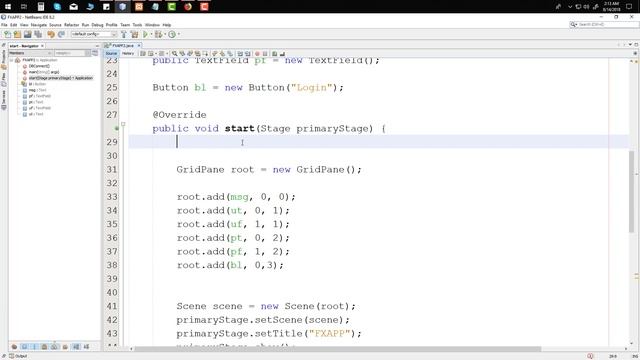The height and width of the screenshot is (360, 640).
Task: Collapse the start method code fold
Action: [123, 124]
